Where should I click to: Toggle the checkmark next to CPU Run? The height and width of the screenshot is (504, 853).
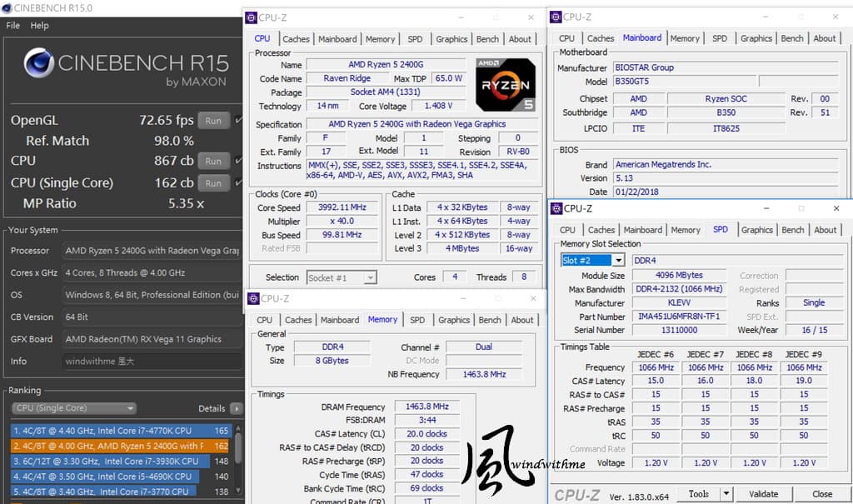click(x=238, y=161)
